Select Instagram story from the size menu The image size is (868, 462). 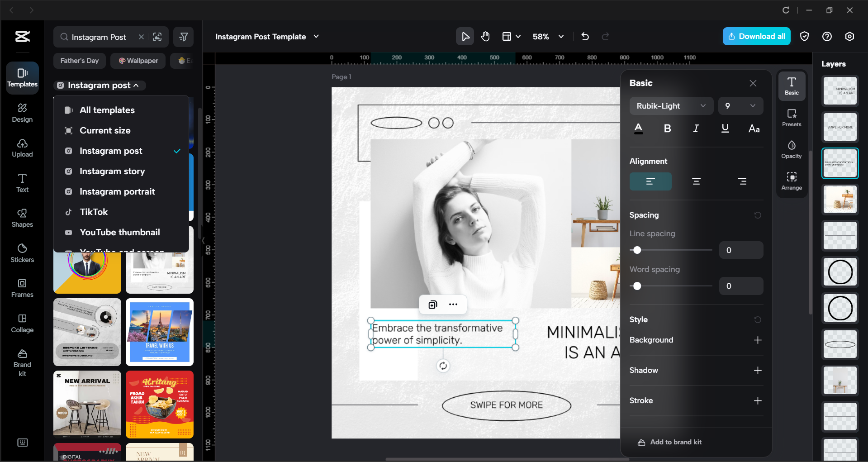tap(112, 171)
